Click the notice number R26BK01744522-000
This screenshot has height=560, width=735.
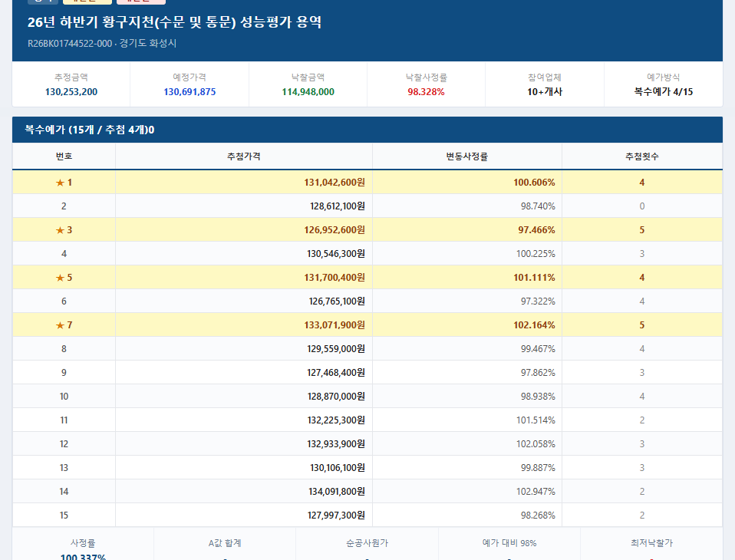[70, 44]
